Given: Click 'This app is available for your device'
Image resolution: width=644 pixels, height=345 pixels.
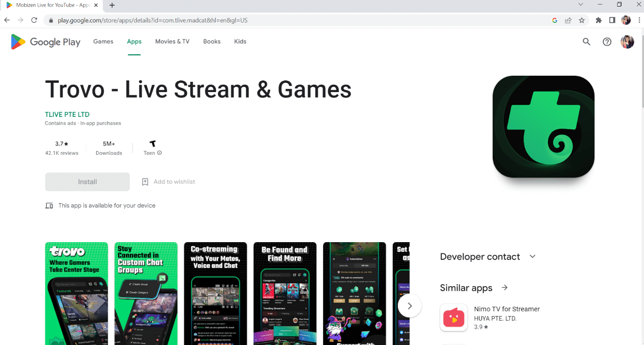Looking at the screenshot, I should tap(107, 206).
